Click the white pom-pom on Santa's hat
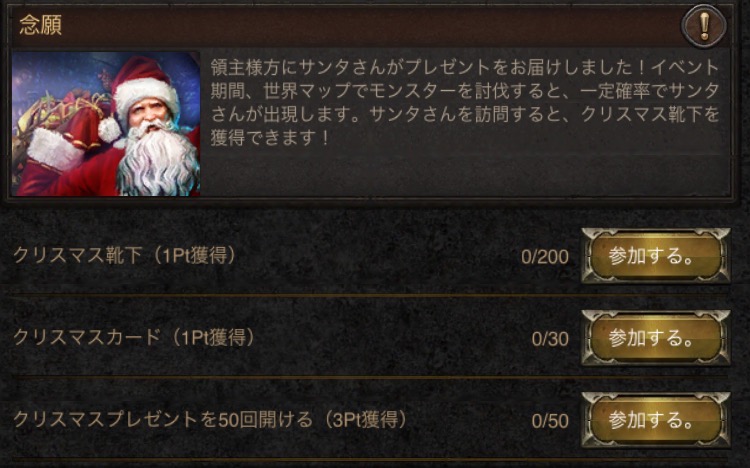The width and height of the screenshot is (750, 468). 110,130
